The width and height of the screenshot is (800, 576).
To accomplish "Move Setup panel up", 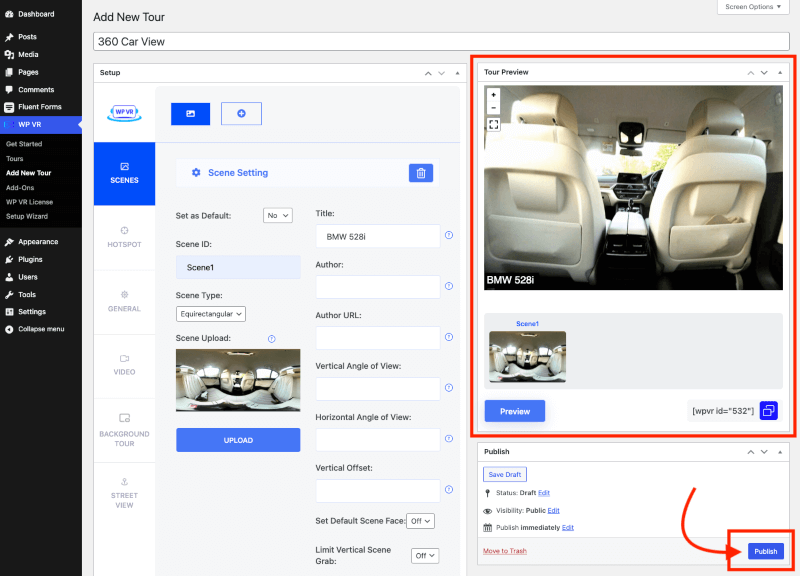I will coord(428,73).
